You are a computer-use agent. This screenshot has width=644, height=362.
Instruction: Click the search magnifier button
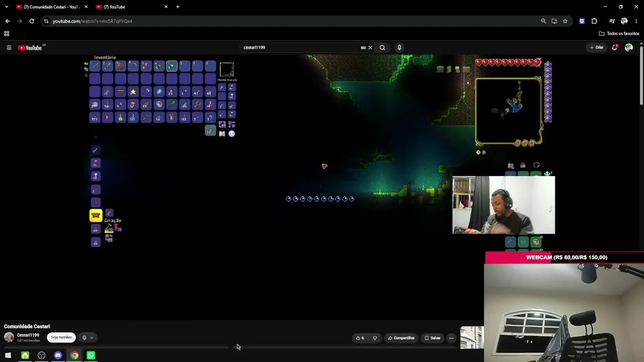click(x=382, y=48)
